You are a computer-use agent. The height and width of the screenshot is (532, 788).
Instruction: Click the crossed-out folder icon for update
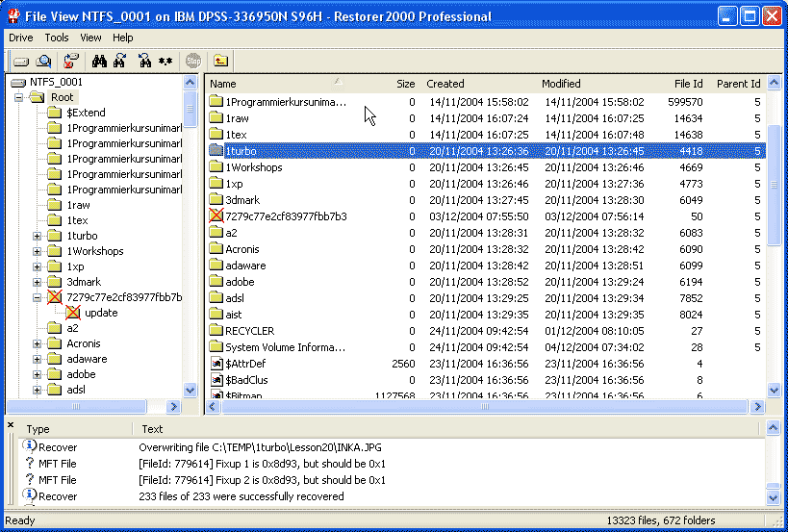tap(73, 313)
